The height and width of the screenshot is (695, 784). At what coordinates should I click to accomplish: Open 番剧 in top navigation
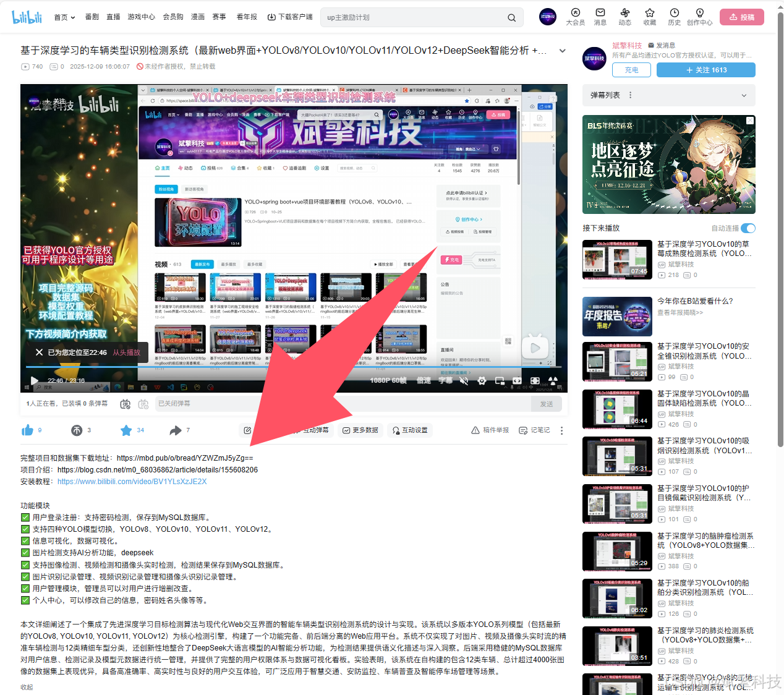[x=92, y=17]
